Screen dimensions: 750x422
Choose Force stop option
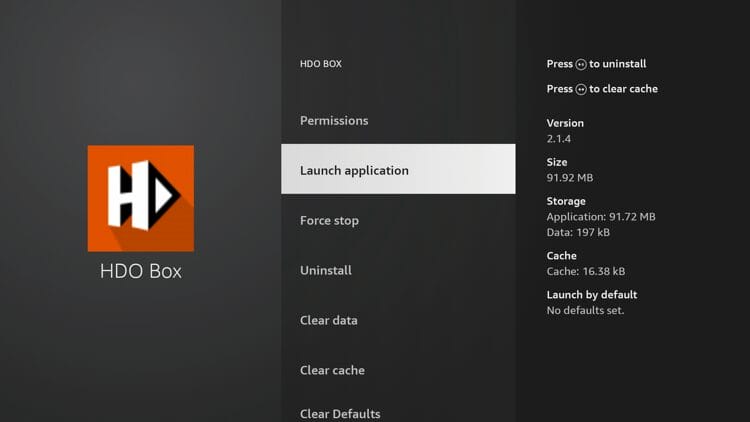[398, 221]
